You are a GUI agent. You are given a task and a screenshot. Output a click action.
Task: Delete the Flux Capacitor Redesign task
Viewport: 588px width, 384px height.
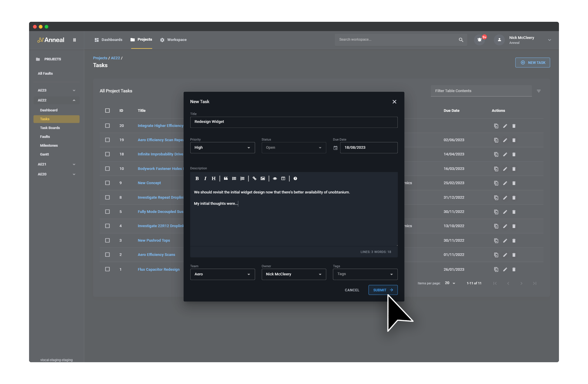tap(514, 269)
